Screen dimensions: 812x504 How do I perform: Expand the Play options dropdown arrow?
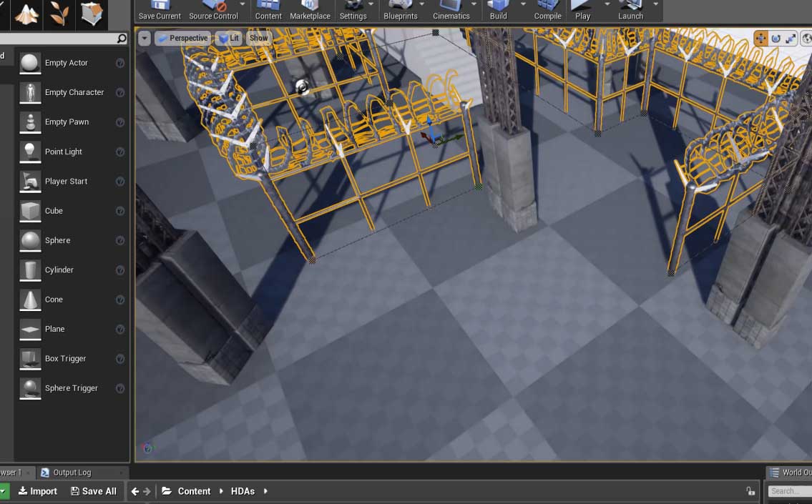point(607,4)
